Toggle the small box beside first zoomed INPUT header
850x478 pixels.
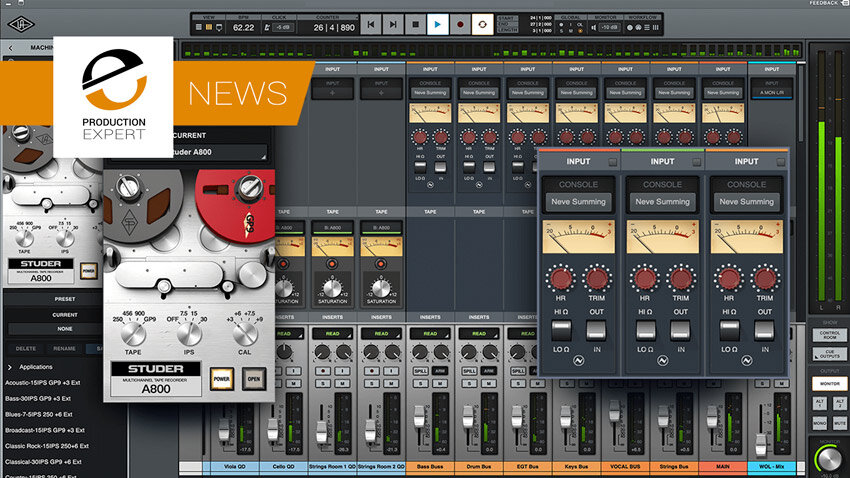click(613, 162)
